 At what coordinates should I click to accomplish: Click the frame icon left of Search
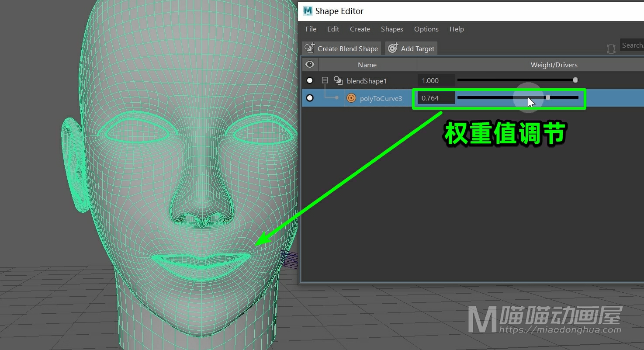pyautogui.click(x=611, y=49)
